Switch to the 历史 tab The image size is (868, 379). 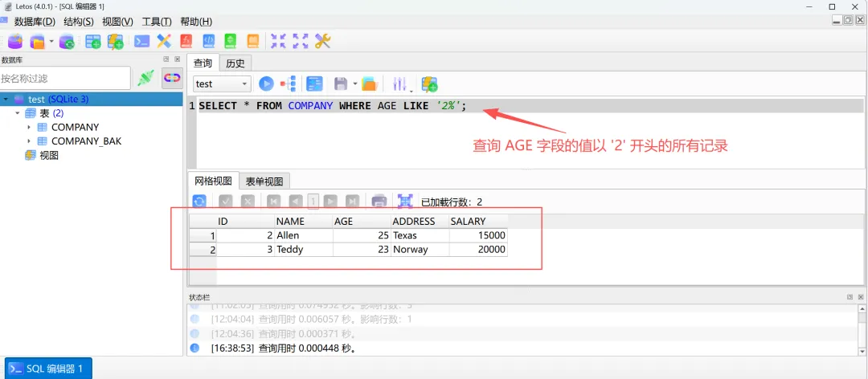click(235, 63)
